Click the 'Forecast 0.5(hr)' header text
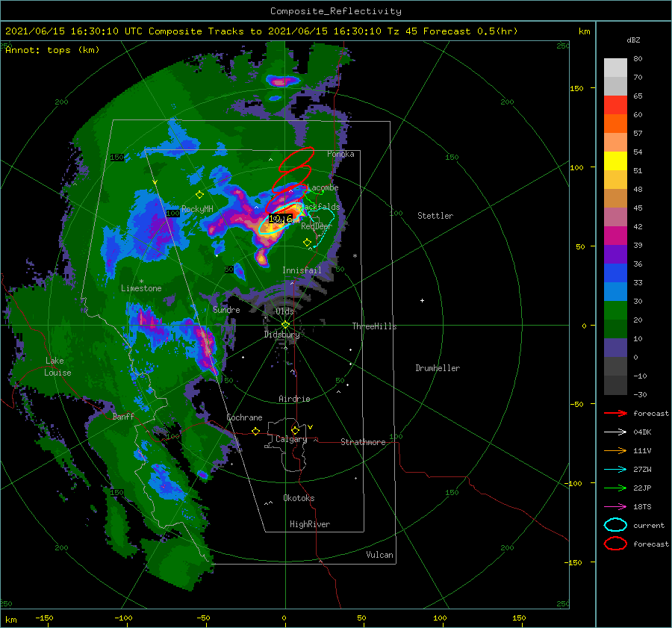Viewport: 672px width, 628px height. (x=470, y=31)
